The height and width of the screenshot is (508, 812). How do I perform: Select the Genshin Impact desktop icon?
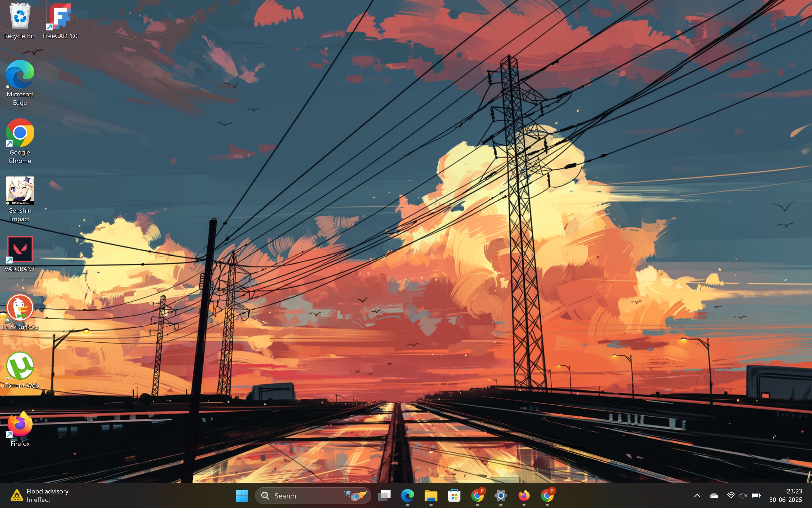tap(20, 199)
